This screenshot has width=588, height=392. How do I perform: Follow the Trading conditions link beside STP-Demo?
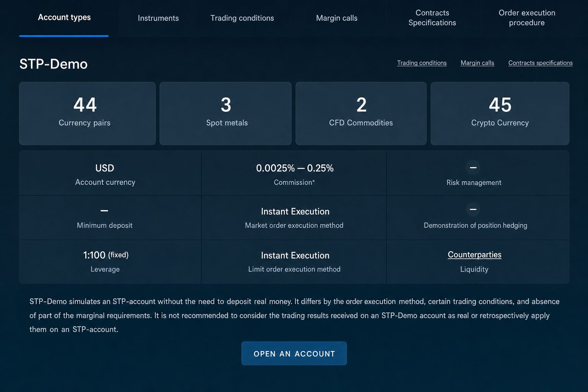point(421,63)
